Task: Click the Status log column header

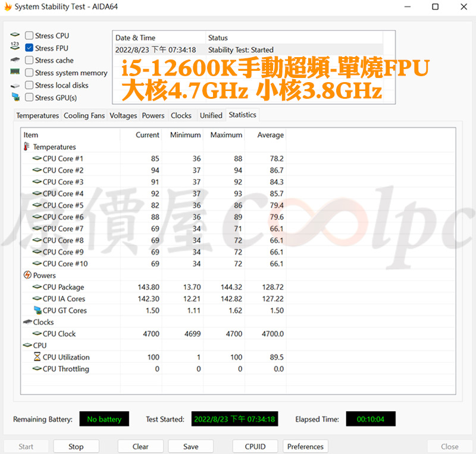Action: tap(295, 37)
